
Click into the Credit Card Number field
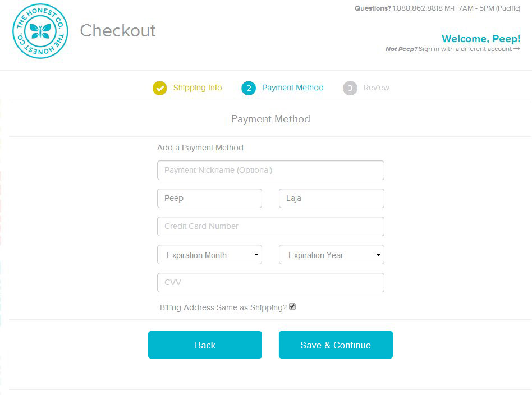pyautogui.click(x=270, y=226)
